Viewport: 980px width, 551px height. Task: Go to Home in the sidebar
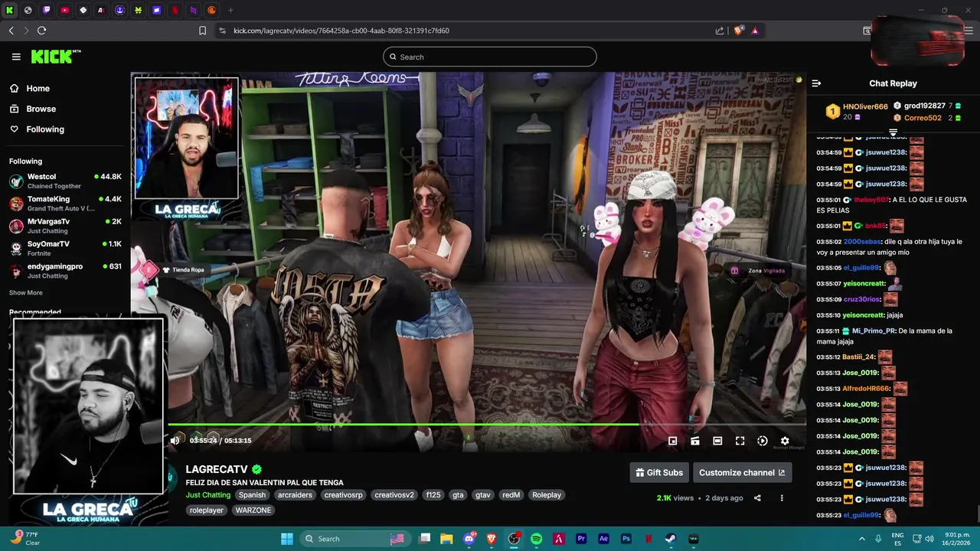38,88
